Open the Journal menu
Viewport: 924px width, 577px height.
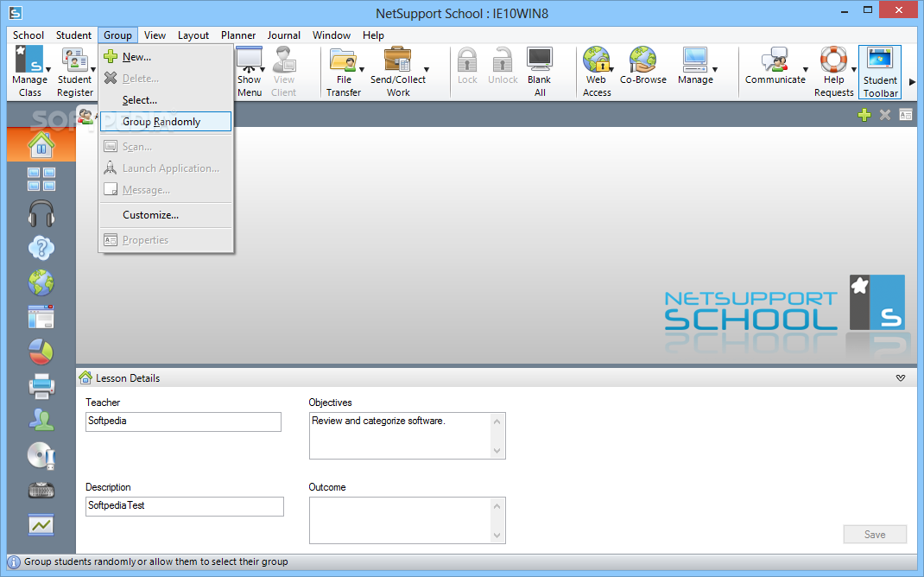pos(283,35)
